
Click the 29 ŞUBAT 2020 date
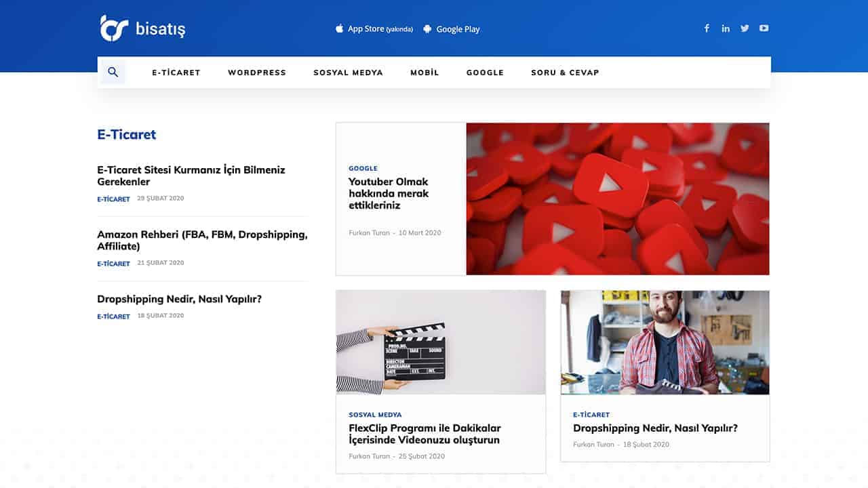click(x=160, y=199)
